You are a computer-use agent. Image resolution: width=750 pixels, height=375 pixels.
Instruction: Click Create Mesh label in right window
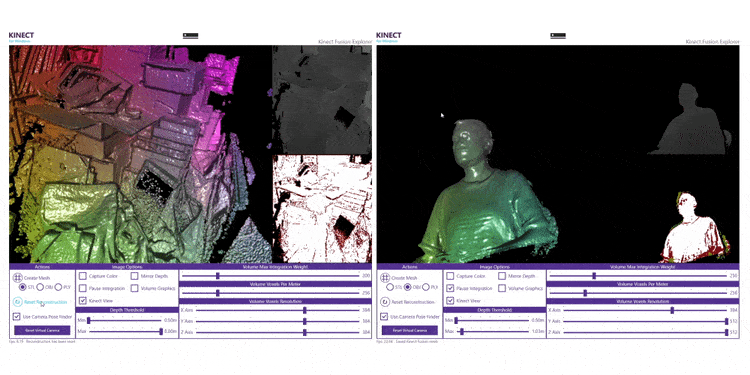[x=404, y=277]
